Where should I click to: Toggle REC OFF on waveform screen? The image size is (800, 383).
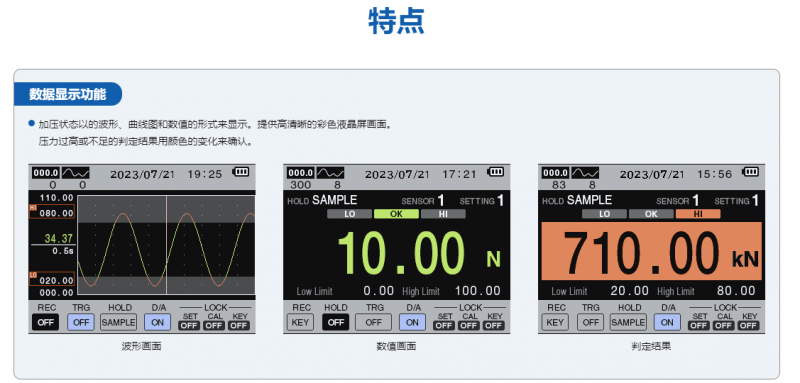point(45,322)
